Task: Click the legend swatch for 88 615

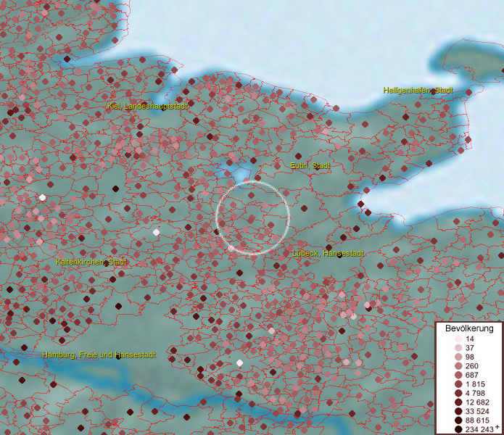Action: tap(458, 420)
